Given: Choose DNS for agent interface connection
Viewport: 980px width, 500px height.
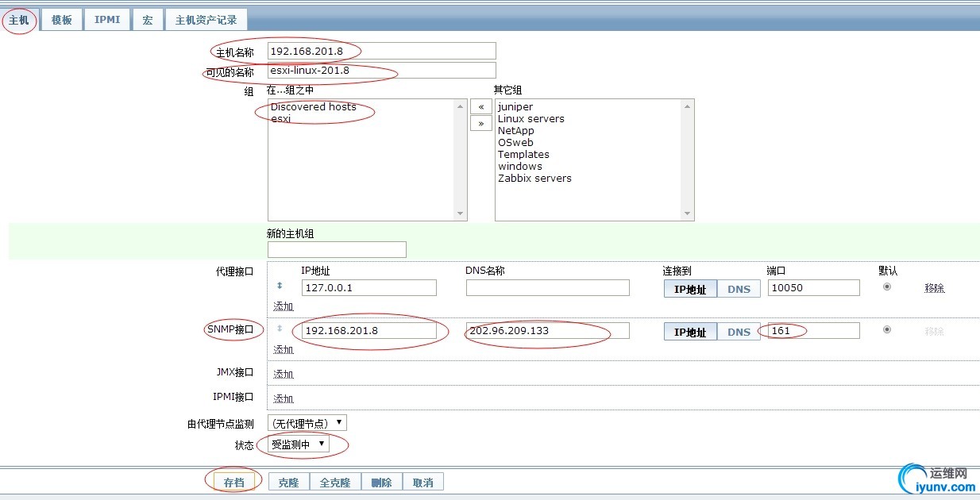Looking at the screenshot, I should pos(739,289).
